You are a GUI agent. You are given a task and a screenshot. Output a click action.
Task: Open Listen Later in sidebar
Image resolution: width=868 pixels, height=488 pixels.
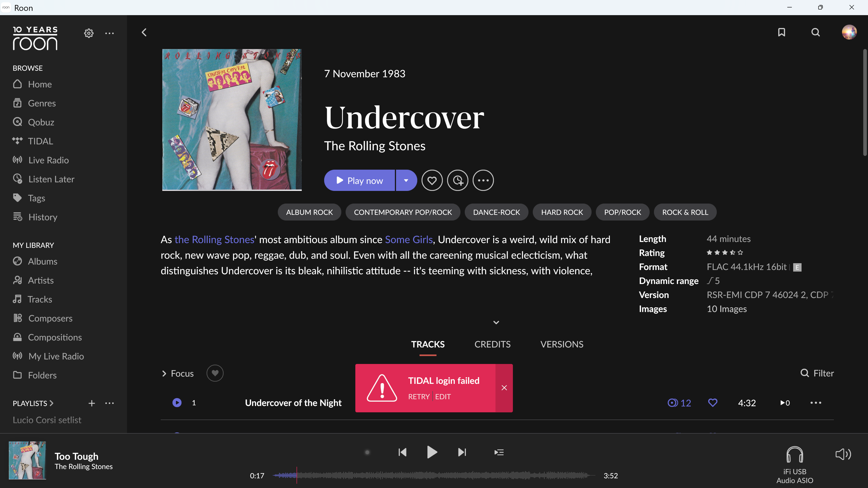(x=43, y=179)
